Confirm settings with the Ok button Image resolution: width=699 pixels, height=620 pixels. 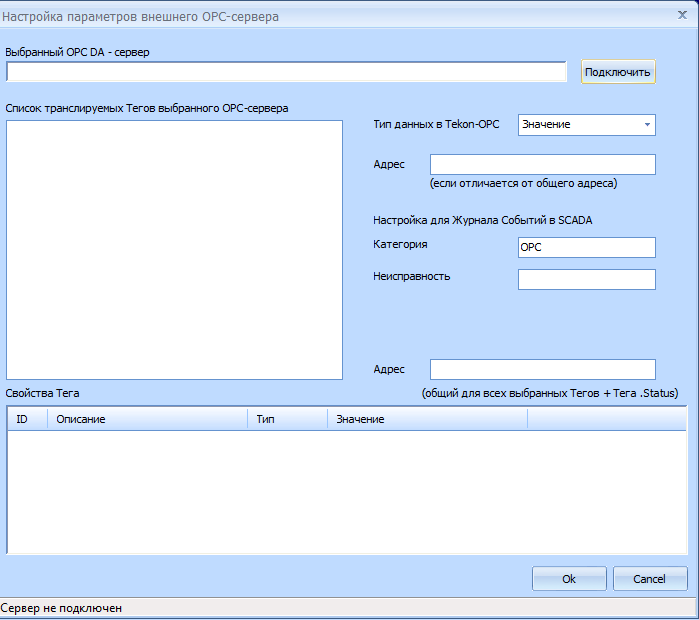coord(569,579)
